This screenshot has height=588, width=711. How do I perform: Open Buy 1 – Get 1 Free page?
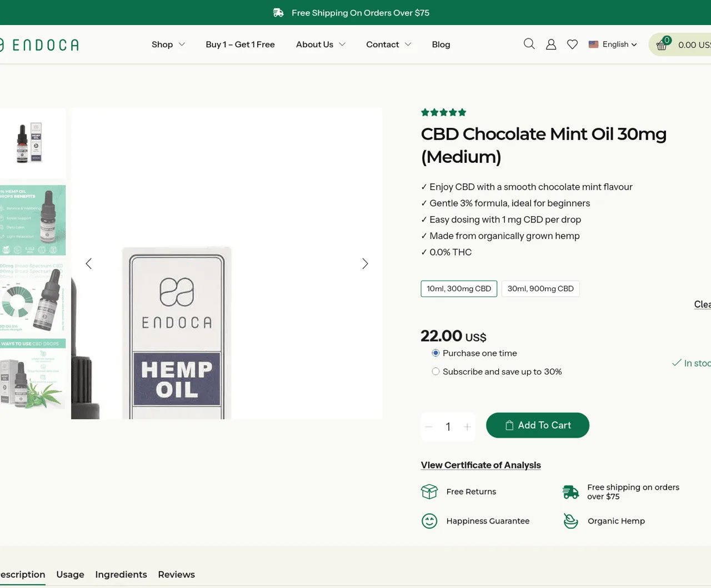tap(240, 44)
